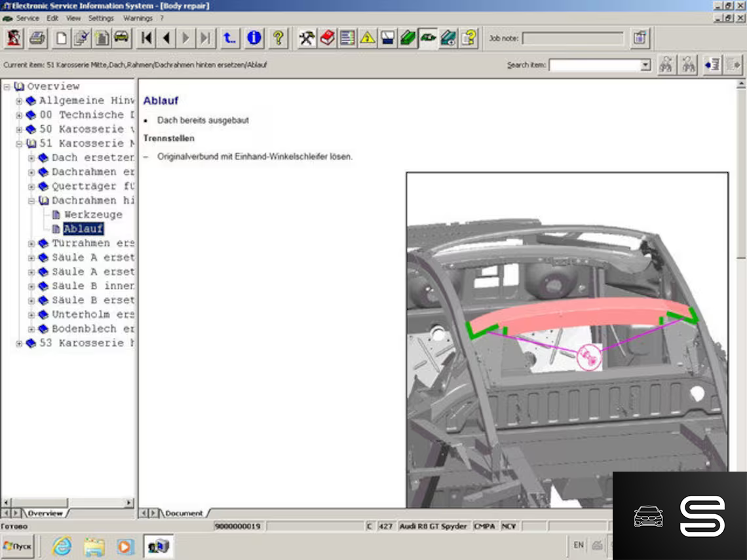Open the Search item dropdown arrow

[x=645, y=65]
